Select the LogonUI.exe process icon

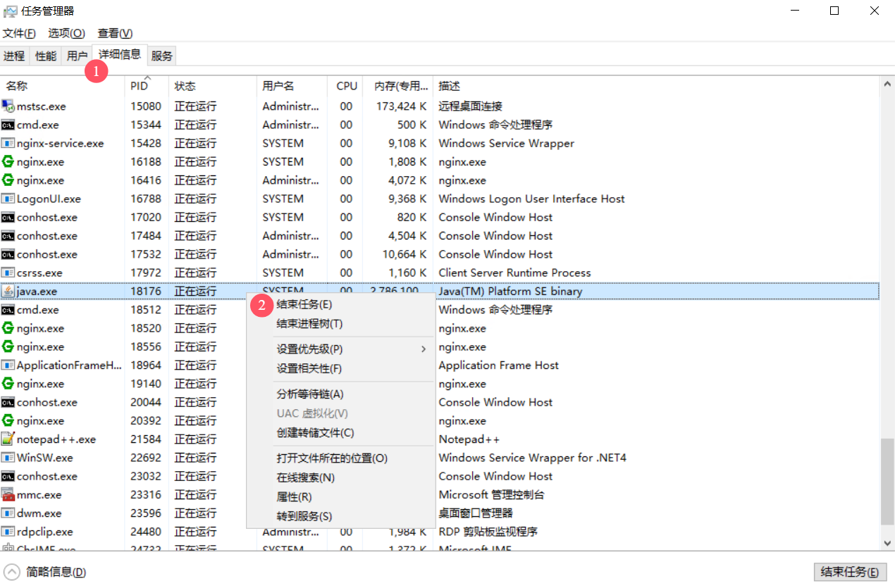pyautogui.click(x=8, y=199)
